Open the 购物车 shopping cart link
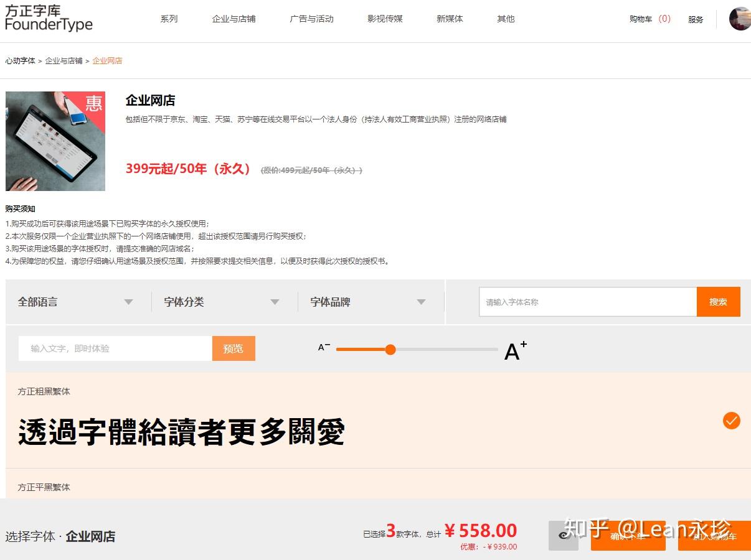 click(650, 19)
